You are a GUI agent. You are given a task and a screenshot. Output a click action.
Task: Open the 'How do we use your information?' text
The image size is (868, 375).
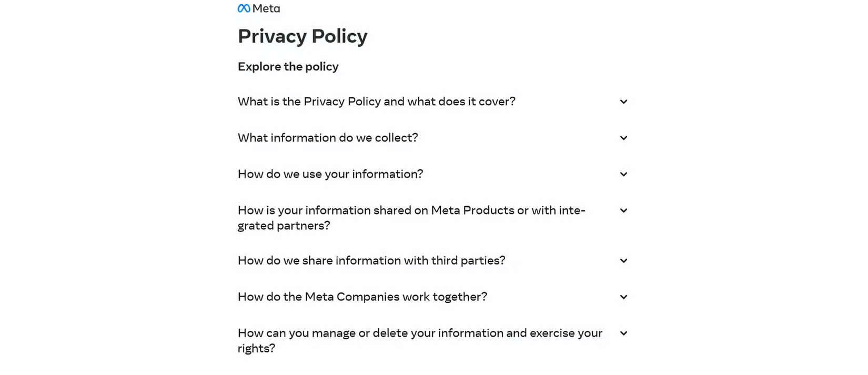click(x=330, y=174)
